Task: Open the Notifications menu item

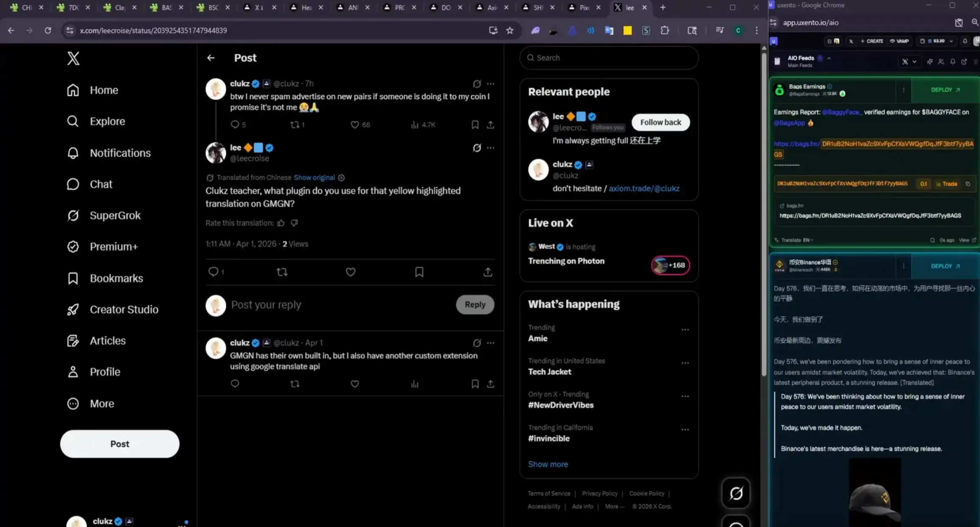Action: 120,153
